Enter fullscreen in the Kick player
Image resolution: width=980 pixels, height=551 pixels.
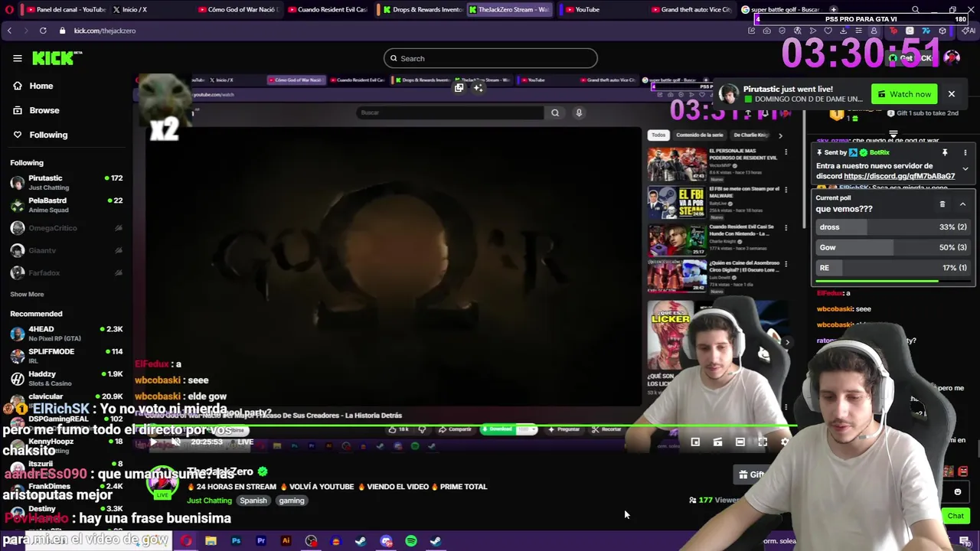pyautogui.click(x=763, y=442)
